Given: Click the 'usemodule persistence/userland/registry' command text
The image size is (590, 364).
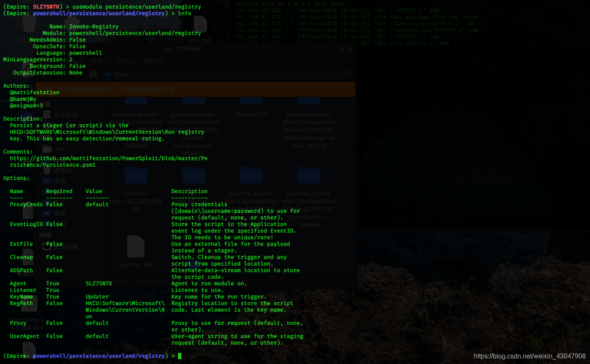Looking at the screenshot, I should click(x=137, y=7).
